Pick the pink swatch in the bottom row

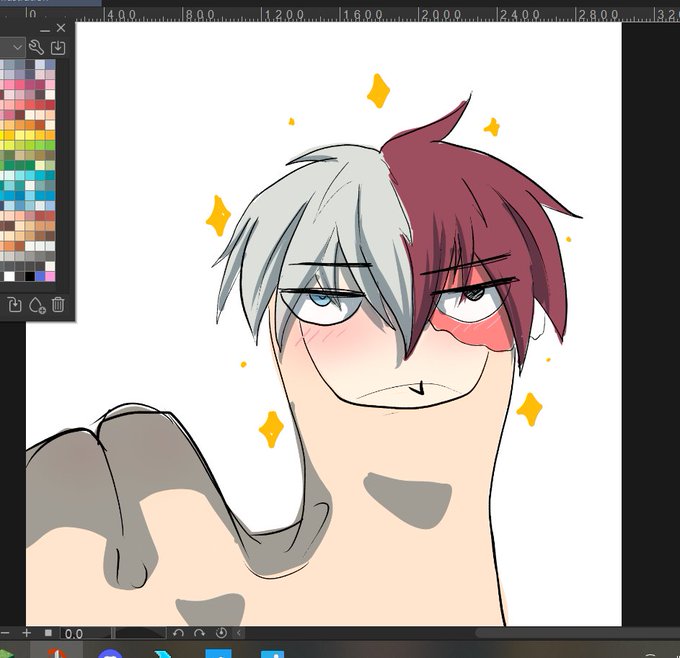point(50,276)
